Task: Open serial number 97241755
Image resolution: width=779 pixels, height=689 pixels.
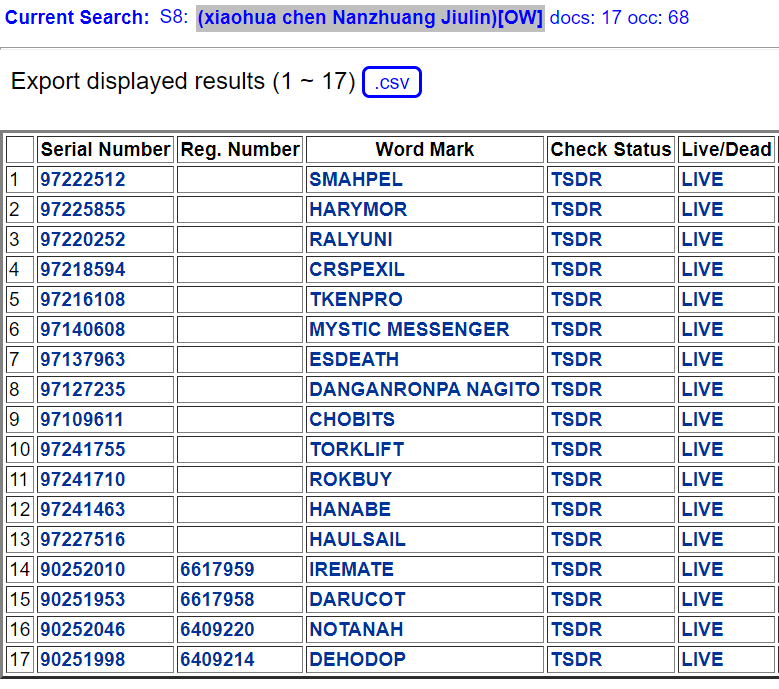Action: pos(82,449)
